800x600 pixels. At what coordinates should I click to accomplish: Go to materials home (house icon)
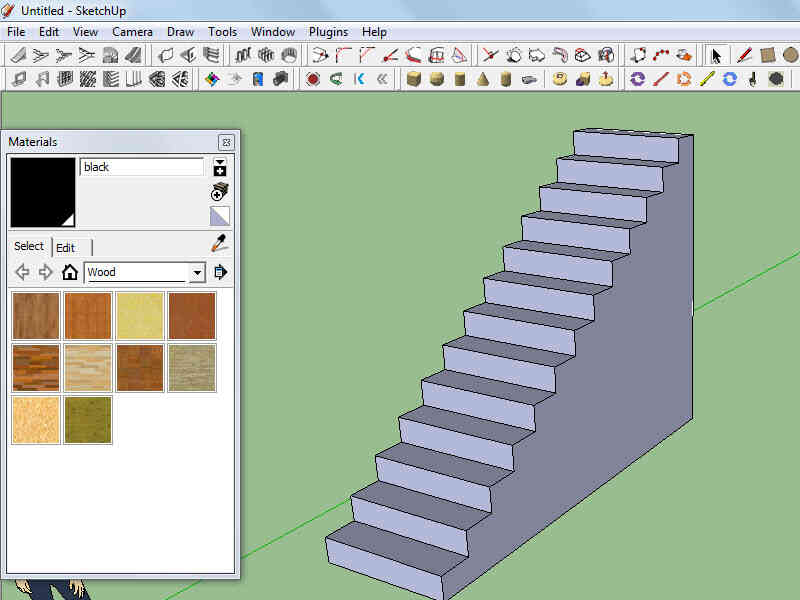tap(70, 272)
